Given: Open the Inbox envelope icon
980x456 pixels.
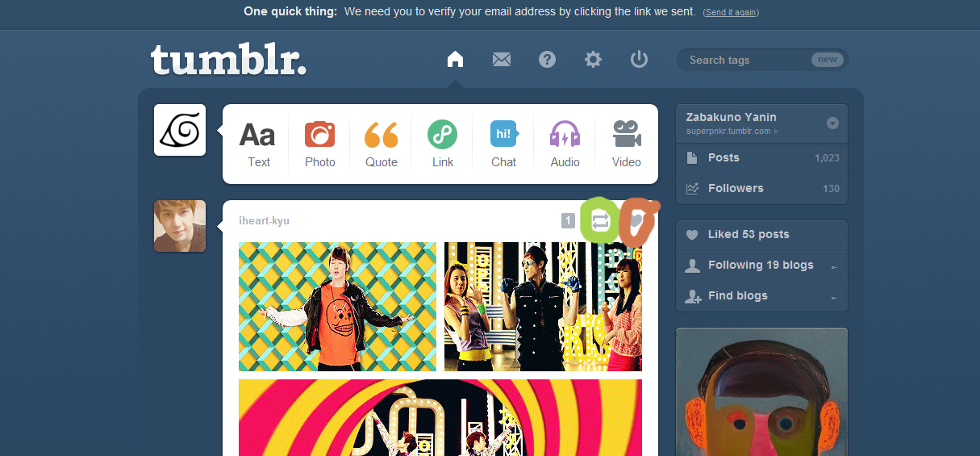Looking at the screenshot, I should coord(502,59).
